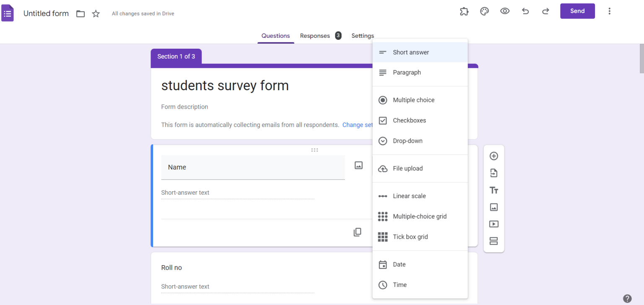This screenshot has width=644, height=305.
Task: Select Linear scale question type
Action: (x=420, y=196)
